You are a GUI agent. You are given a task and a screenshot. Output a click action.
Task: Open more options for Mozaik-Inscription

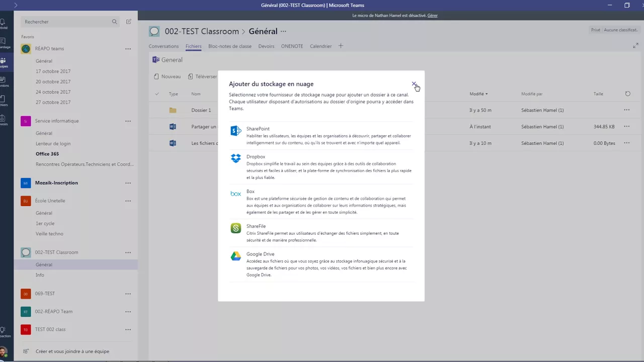[128, 183]
